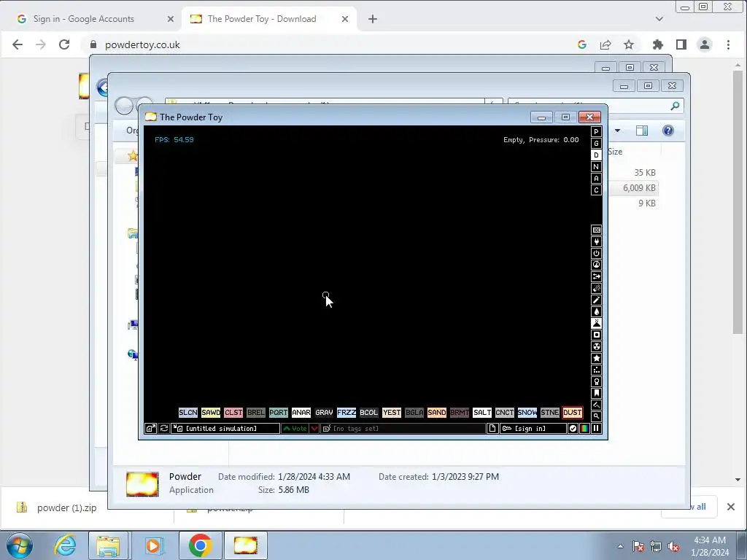
Task: Click the element search magnifier icon
Action: point(596,416)
